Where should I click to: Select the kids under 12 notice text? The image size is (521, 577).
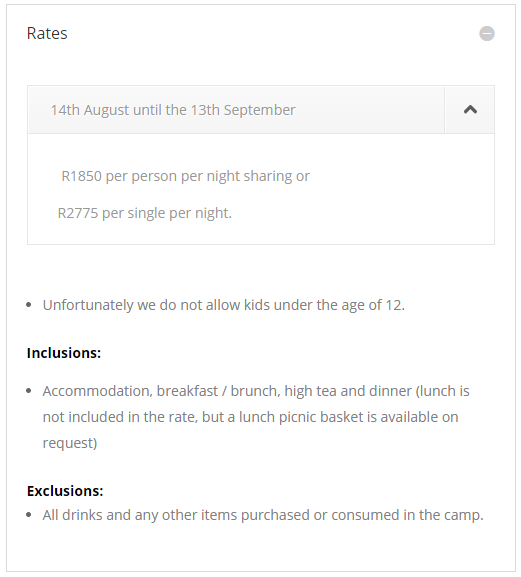[224, 305]
